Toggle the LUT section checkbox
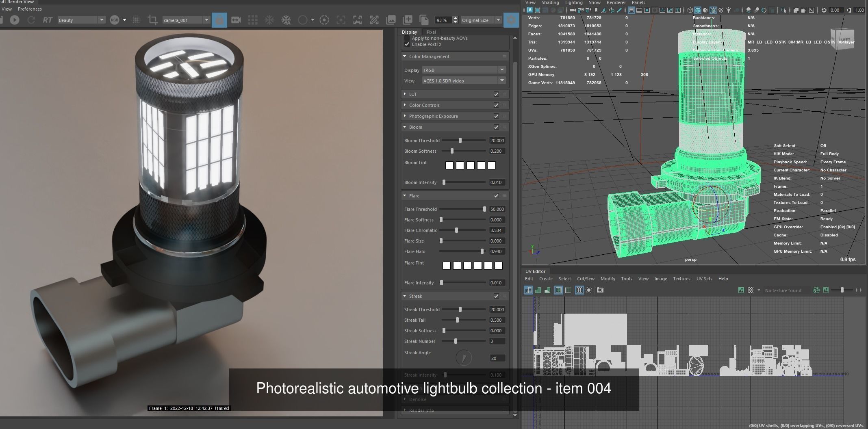This screenshot has width=868, height=429. click(x=496, y=94)
